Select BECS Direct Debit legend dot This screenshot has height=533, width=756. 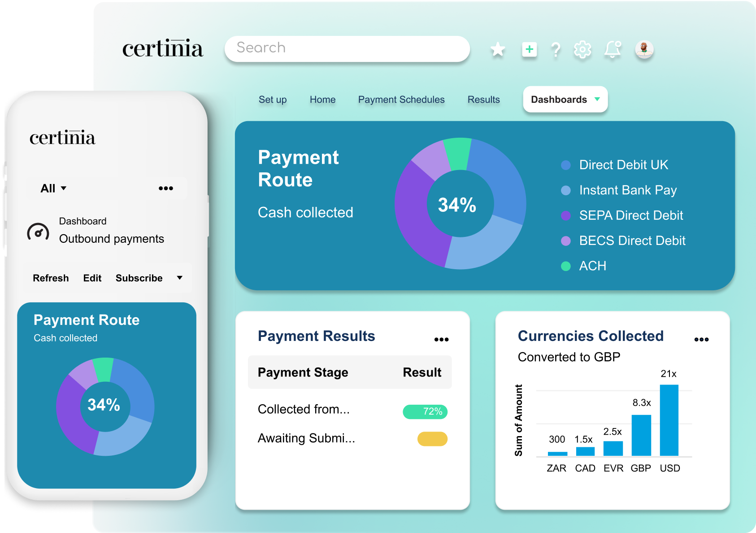point(566,241)
